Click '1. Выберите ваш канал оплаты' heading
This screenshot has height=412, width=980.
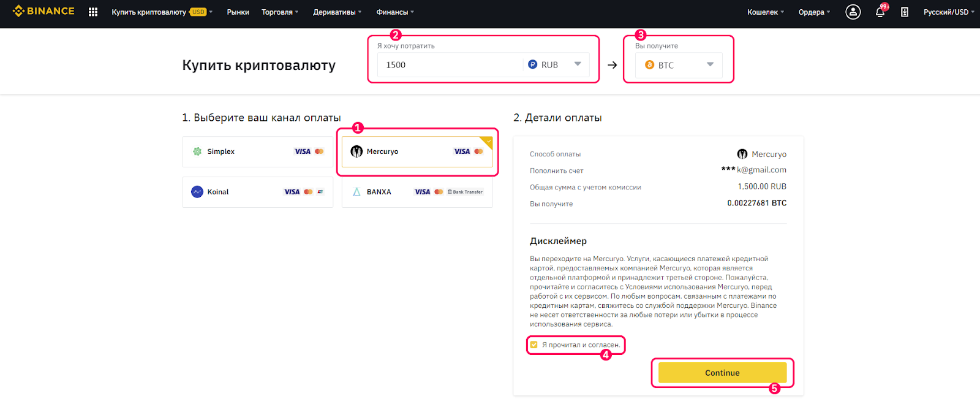tap(262, 117)
